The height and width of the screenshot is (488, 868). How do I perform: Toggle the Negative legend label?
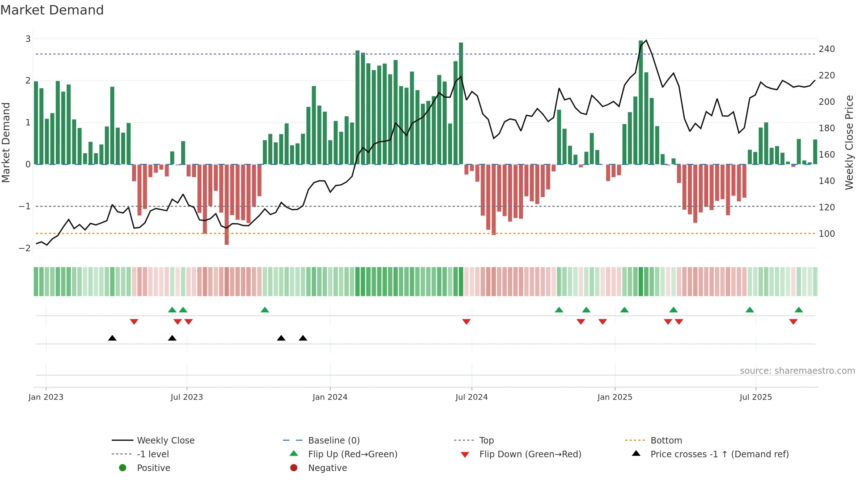pos(327,468)
